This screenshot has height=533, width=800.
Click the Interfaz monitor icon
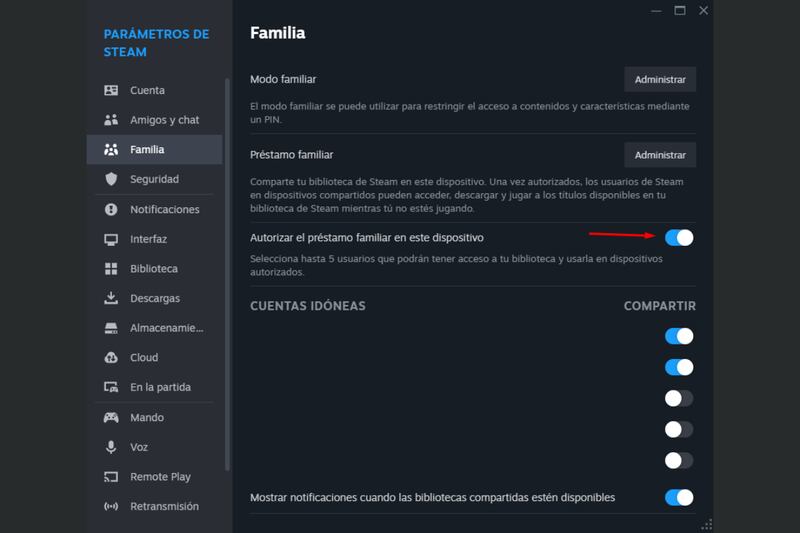[111, 240]
